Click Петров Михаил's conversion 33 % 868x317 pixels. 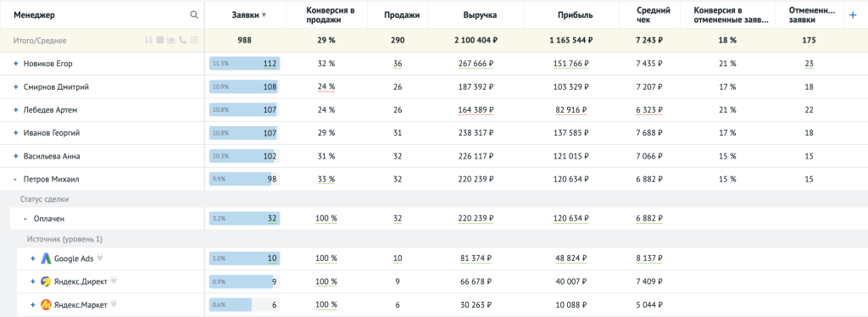(x=326, y=180)
